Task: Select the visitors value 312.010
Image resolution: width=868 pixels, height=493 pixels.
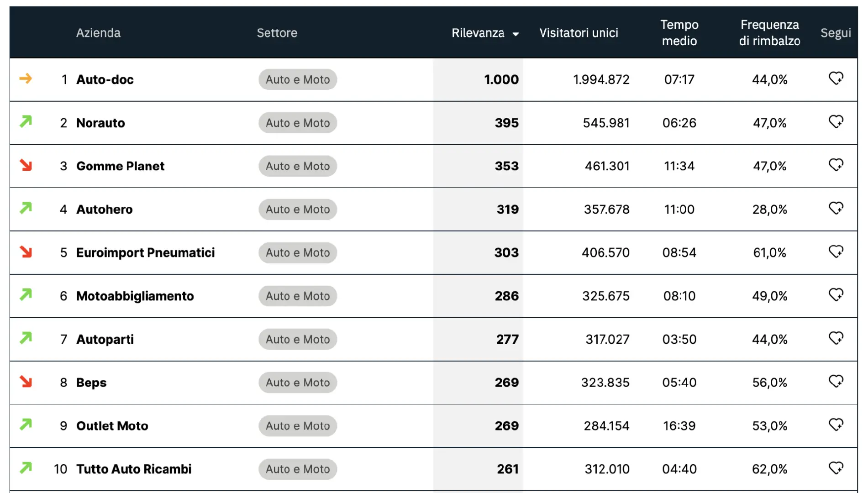Action: pos(607,469)
